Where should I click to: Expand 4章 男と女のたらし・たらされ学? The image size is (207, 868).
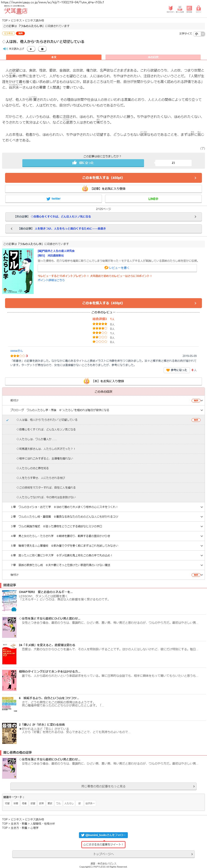pos(104,536)
